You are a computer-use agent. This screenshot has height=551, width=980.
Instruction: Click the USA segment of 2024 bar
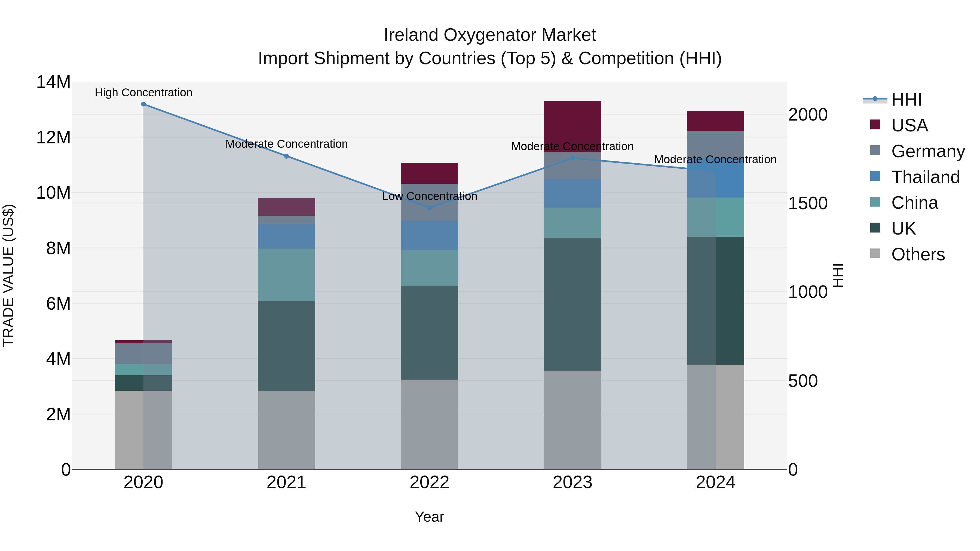[x=716, y=121]
